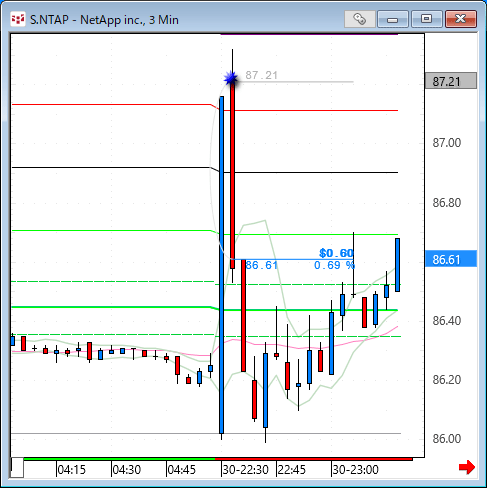Click the 04:15 time axis label
The image size is (487, 488).
coord(72,470)
